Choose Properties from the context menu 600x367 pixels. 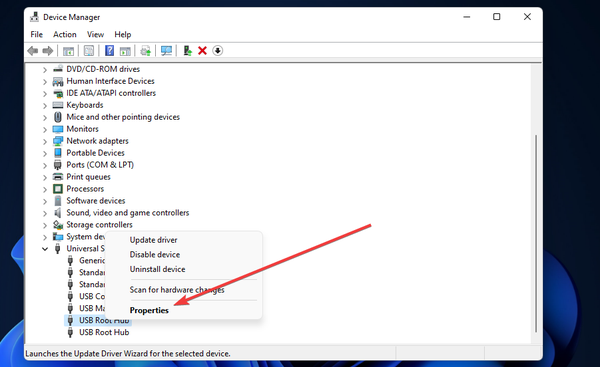[x=149, y=310]
